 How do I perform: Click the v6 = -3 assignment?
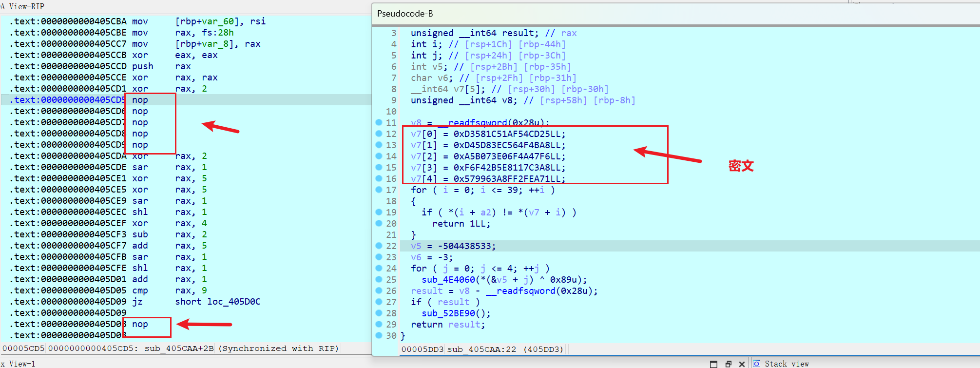pyautogui.click(x=432, y=257)
